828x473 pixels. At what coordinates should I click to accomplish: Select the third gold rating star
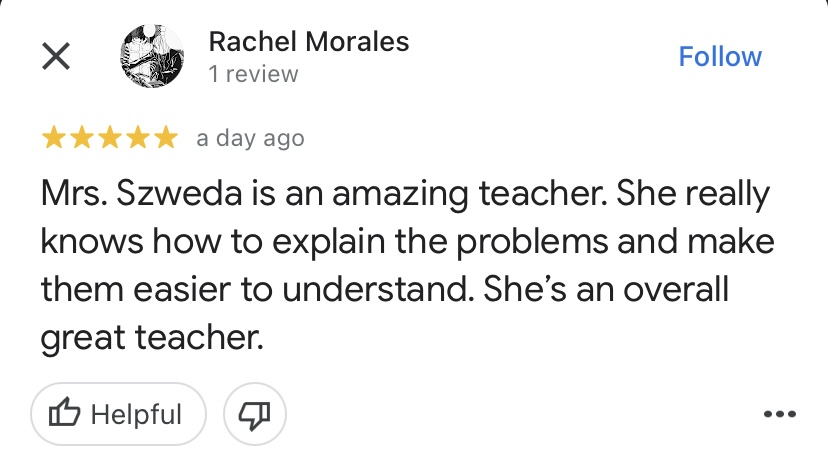pos(110,138)
